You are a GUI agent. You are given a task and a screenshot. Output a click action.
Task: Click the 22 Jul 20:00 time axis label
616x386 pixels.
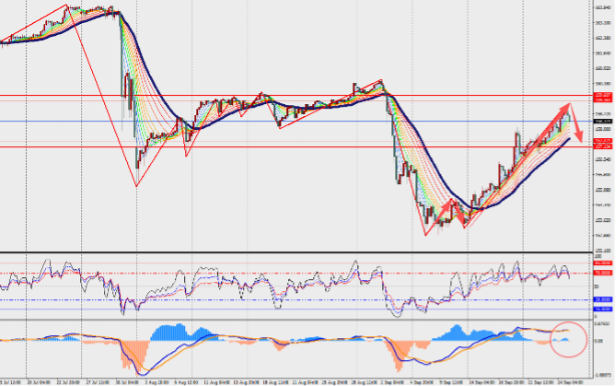click(x=68, y=382)
